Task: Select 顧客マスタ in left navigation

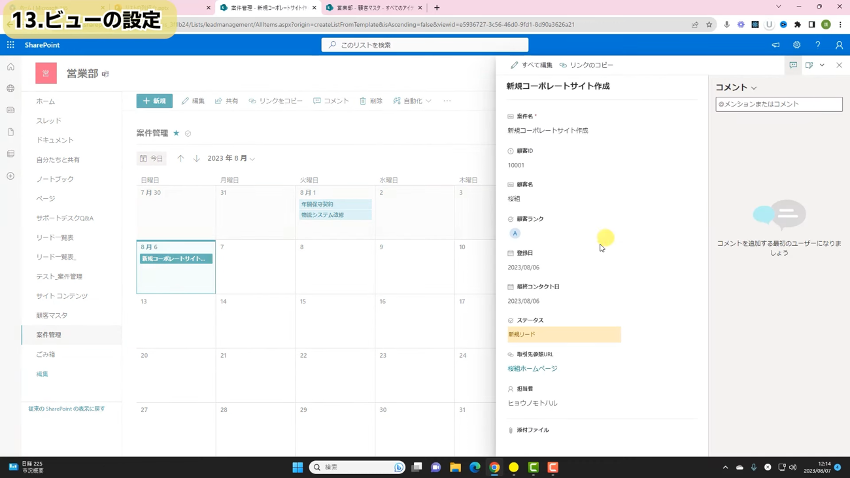Action: (52, 315)
